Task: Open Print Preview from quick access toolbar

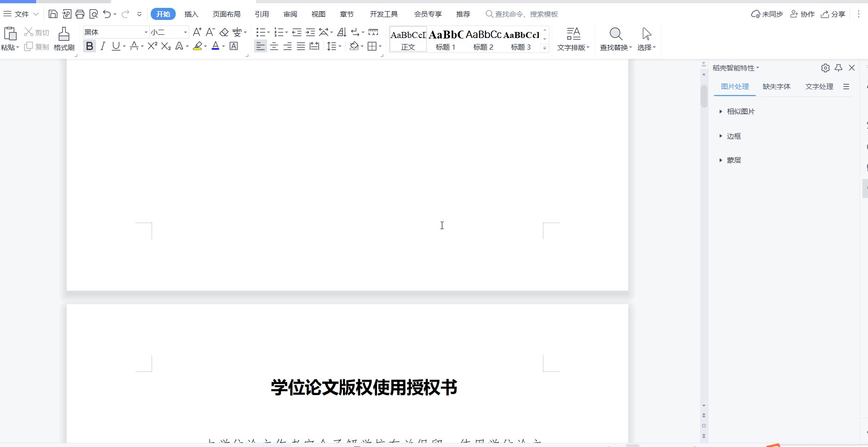Action: [94, 14]
